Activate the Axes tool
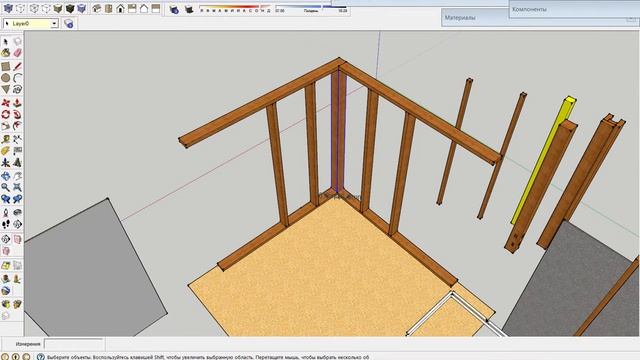 (6, 163)
